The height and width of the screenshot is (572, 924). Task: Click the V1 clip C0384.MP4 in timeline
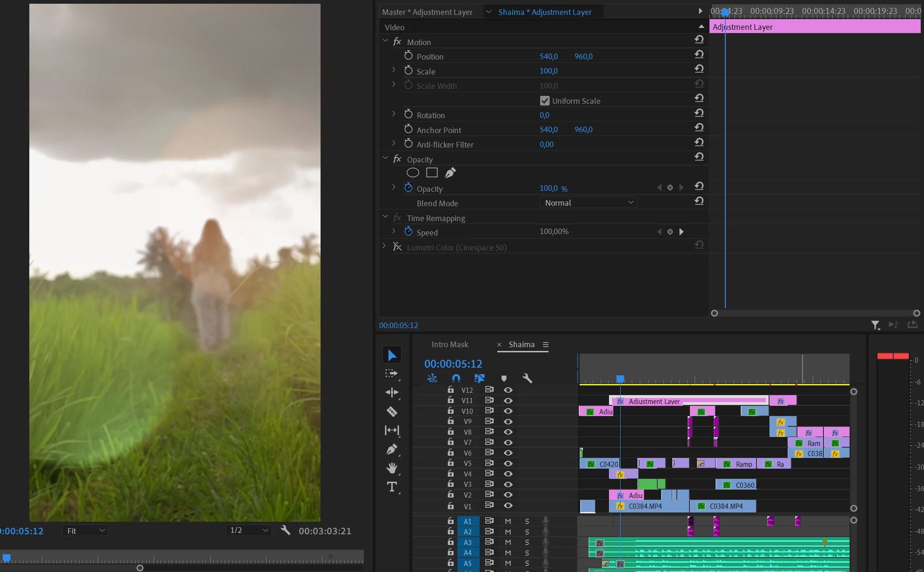[x=651, y=506]
